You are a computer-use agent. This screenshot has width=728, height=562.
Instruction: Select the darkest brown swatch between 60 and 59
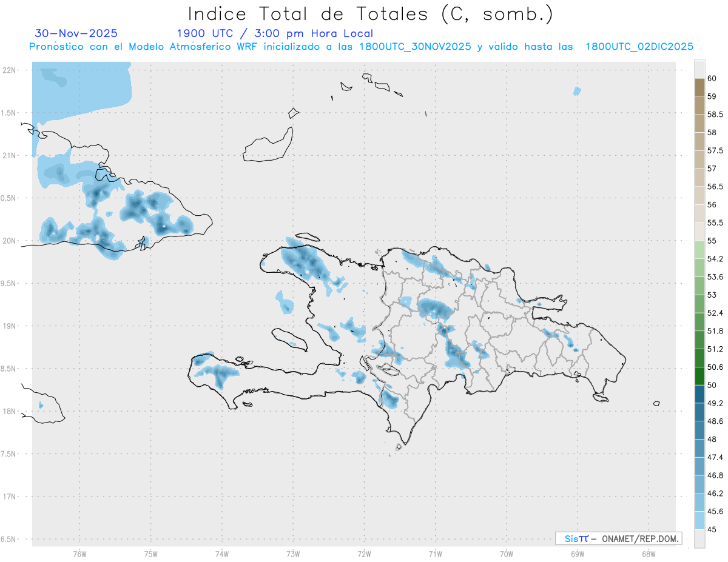tap(699, 87)
